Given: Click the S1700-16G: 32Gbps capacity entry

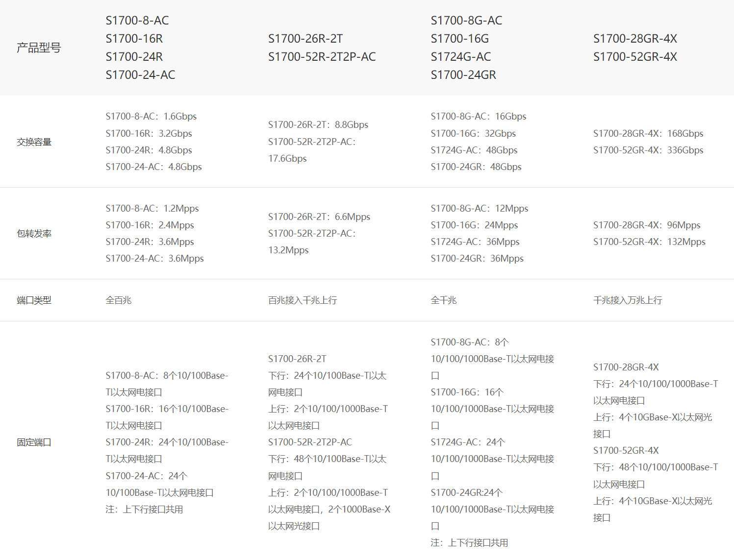Looking at the screenshot, I should (x=473, y=134).
